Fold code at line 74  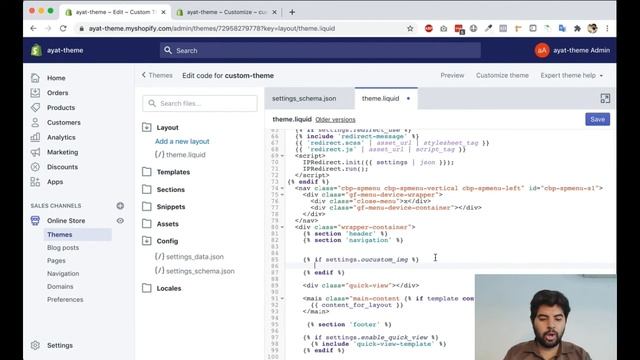click(x=282, y=188)
